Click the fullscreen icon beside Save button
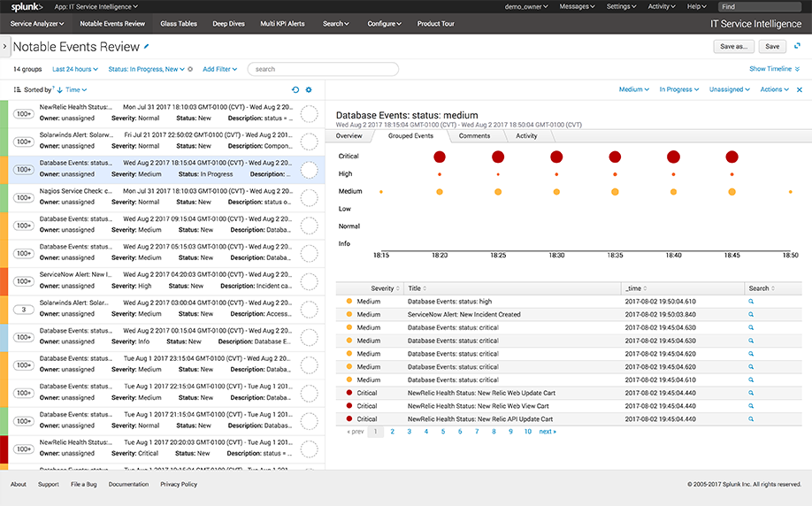 click(x=797, y=46)
